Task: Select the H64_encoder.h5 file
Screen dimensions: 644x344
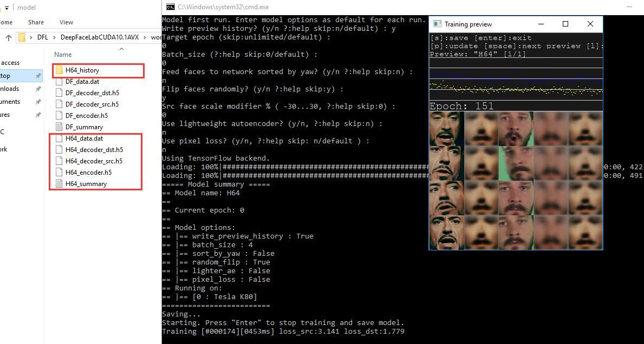Action: click(x=88, y=173)
